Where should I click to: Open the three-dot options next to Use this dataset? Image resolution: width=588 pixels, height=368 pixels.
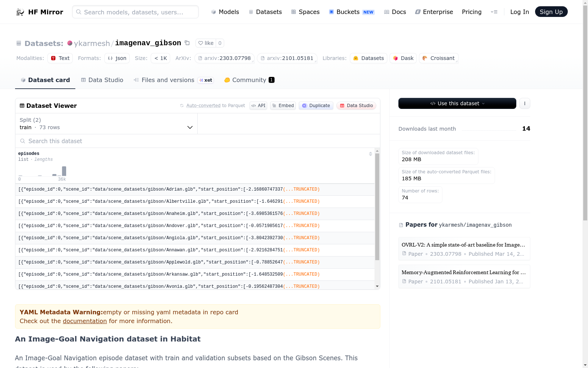525,103
